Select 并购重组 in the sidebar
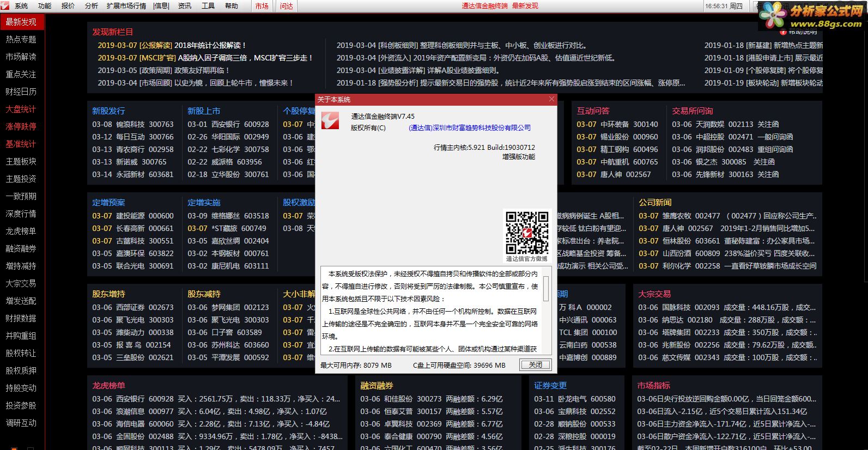The height and width of the screenshot is (450, 868). pyautogui.click(x=21, y=336)
